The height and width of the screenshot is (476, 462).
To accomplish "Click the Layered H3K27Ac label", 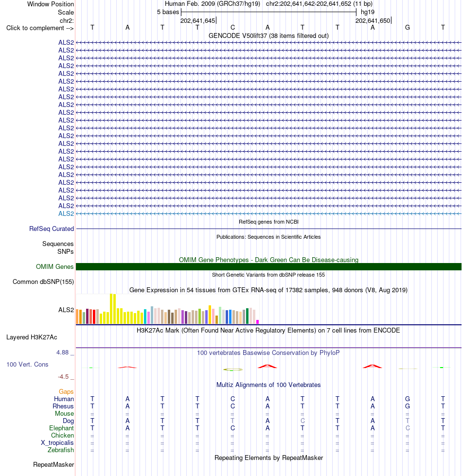I will 32,337.
